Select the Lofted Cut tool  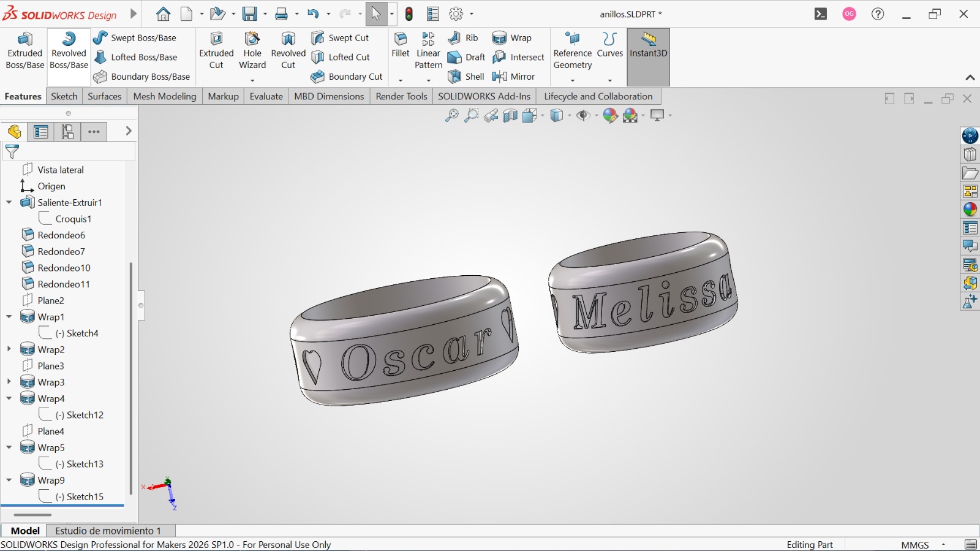pyautogui.click(x=341, y=57)
